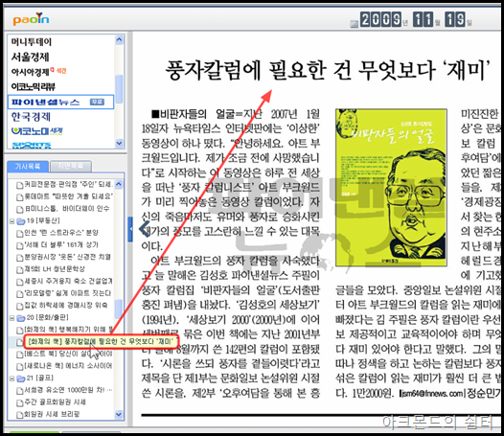Collapse the 21 [골프] folder
The image size is (504, 436).
click(x=11, y=379)
